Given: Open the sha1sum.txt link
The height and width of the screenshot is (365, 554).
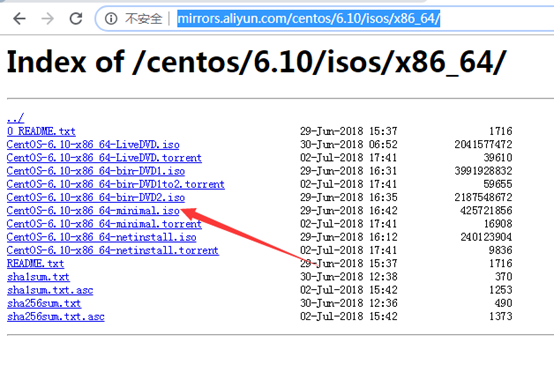Looking at the screenshot, I should pos(38,277).
